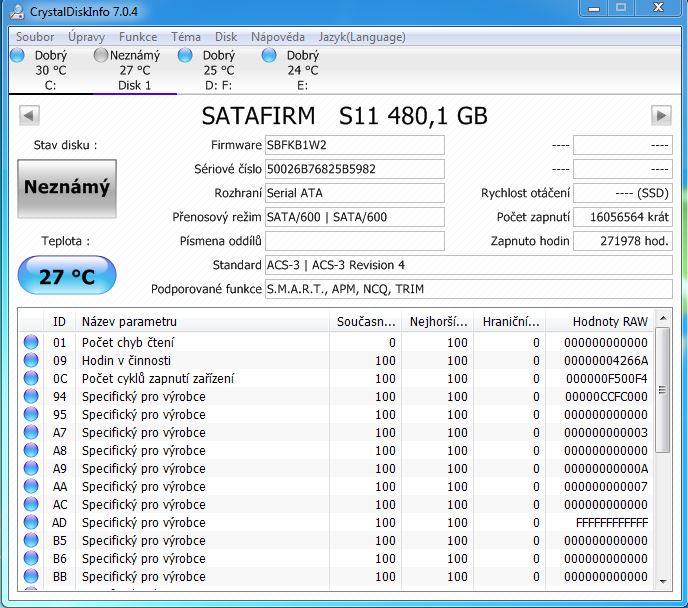Click the attribute list scrollbar thumb

(663, 390)
